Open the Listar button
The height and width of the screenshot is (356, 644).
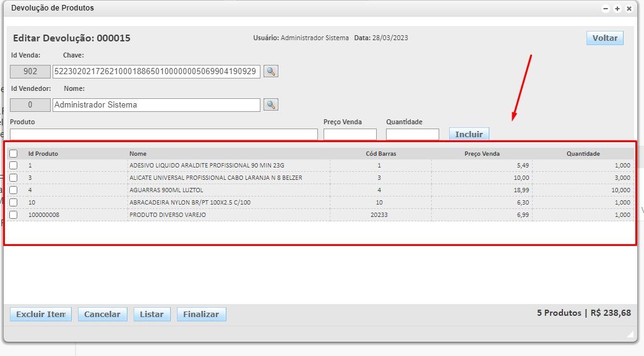pos(152,315)
